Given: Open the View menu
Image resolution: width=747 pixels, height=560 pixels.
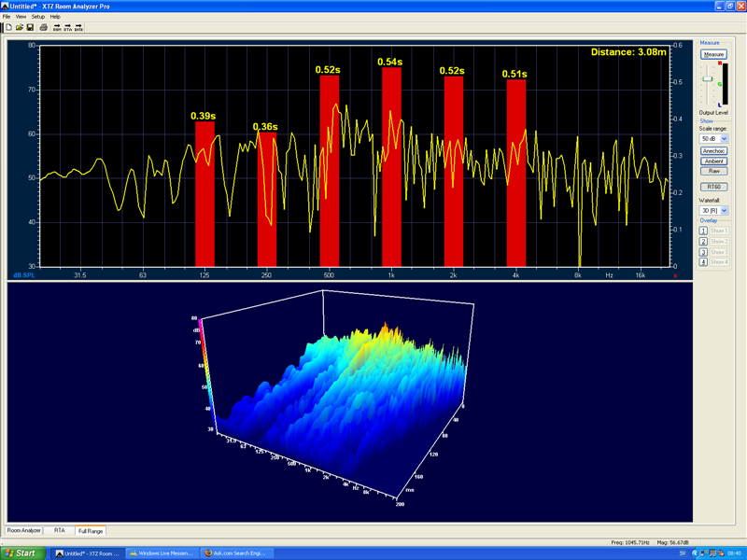Looking at the screenshot, I should pyautogui.click(x=21, y=16).
